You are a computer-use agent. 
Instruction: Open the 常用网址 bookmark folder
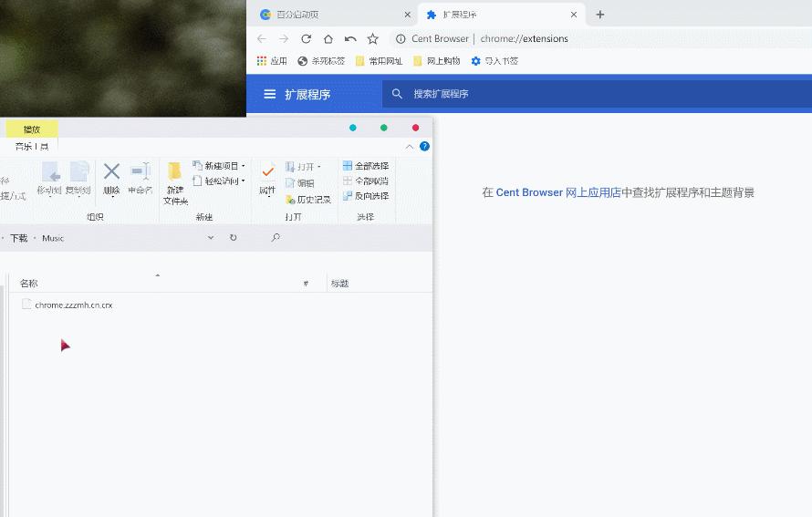pyautogui.click(x=379, y=61)
